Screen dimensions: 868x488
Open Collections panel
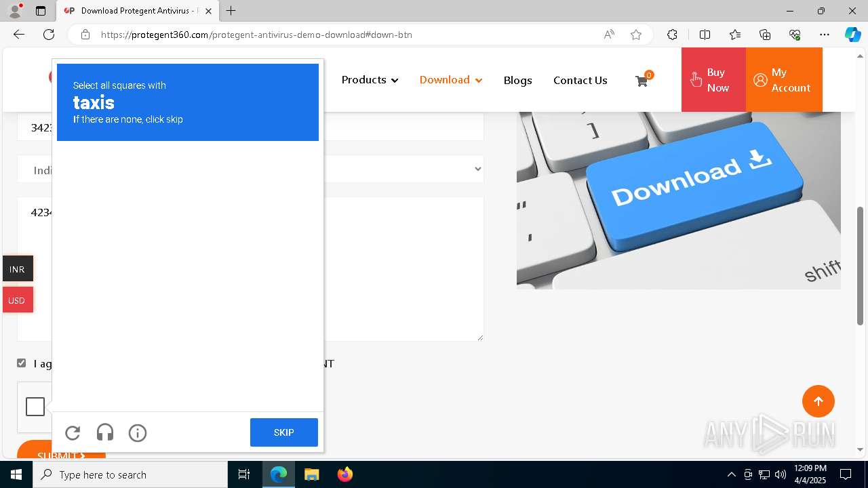[765, 35]
